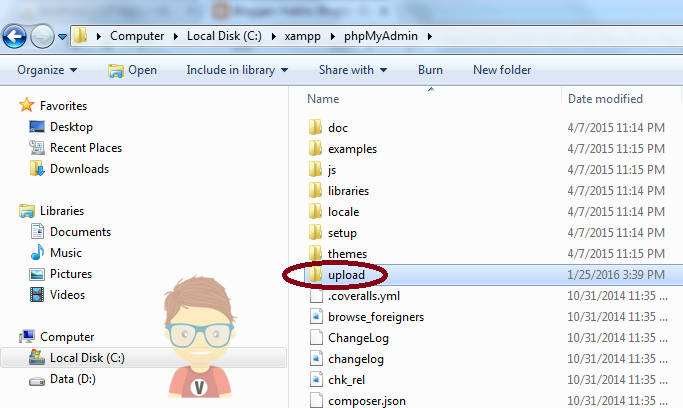Select the setup folder icon
Image resolution: width=683 pixels, height=408 pixels.
click(x=315, y=232)
